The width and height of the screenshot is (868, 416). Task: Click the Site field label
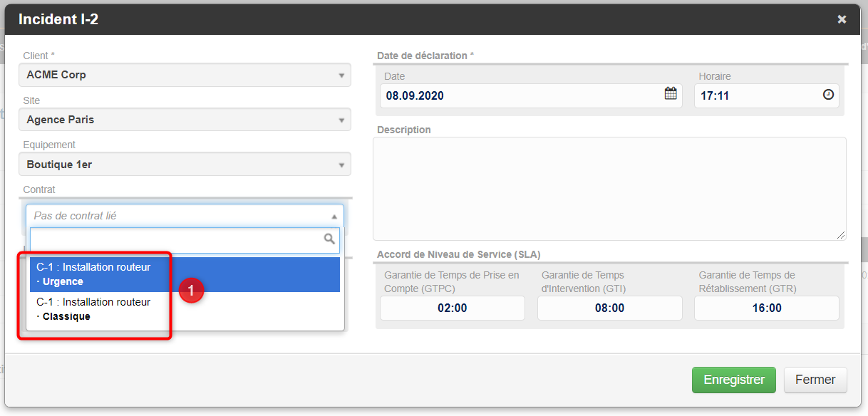(x=31, y=100)
